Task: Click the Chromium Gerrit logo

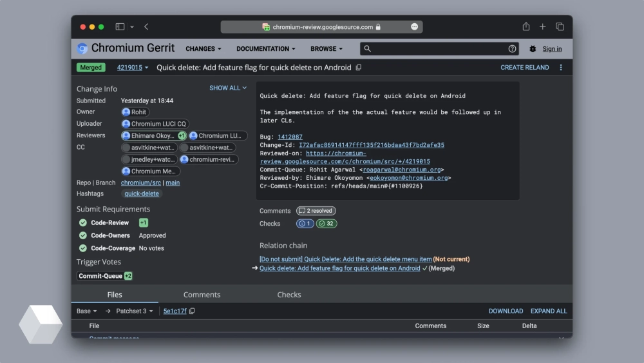Action: click(x=82, y=49)
